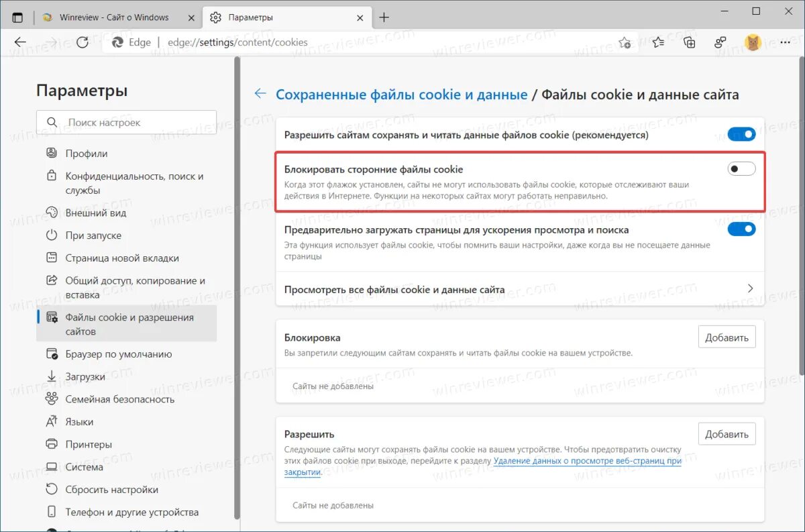Image resolution: width=805 pixels, height=532 pixels.
Task: Click Добавить button in Блокировка section
Action: (x=727, y=337)
